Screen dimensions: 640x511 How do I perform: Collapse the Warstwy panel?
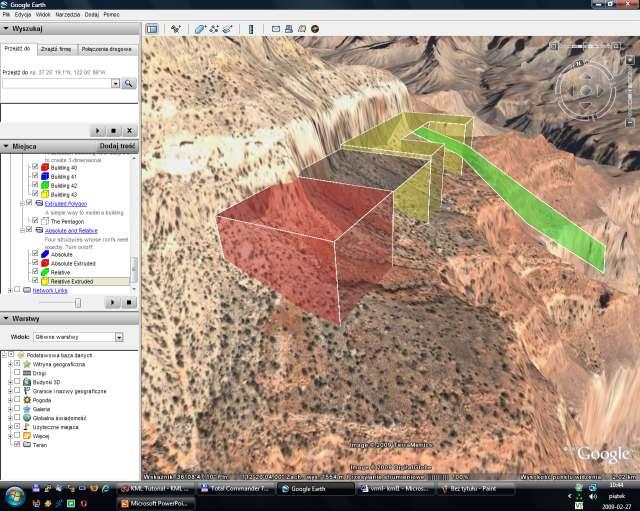pos(6,318)
